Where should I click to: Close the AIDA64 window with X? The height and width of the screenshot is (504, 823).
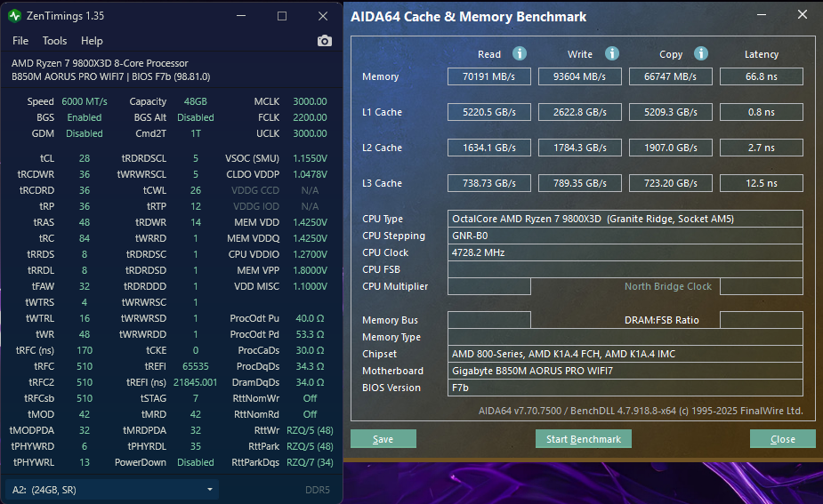point(803,15)
